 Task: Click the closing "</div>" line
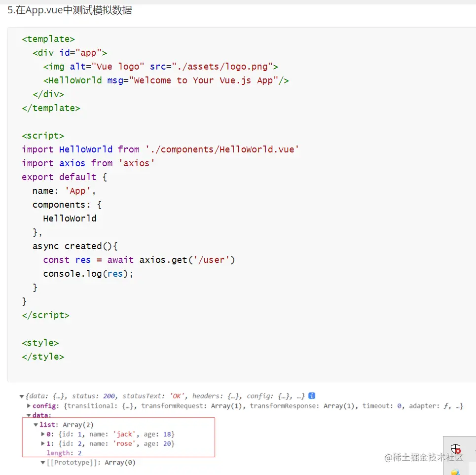48,94
